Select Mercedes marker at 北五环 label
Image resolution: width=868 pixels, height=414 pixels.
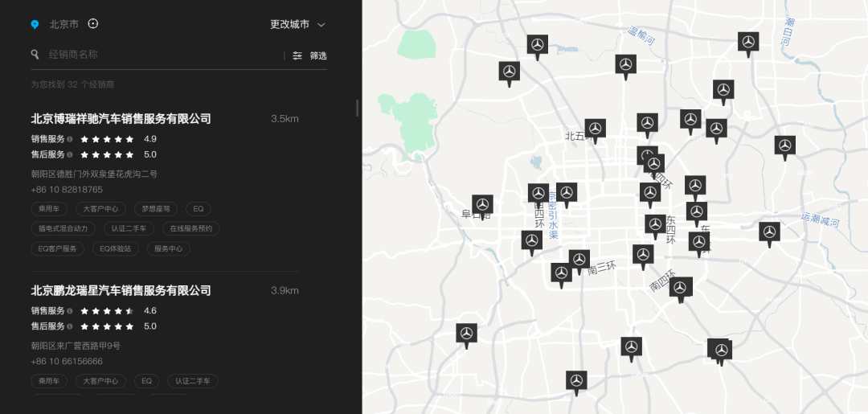click(x=595, y=129)
